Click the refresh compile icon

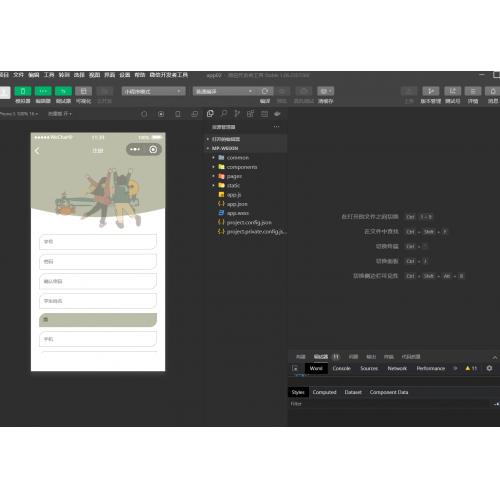[265, 91]
